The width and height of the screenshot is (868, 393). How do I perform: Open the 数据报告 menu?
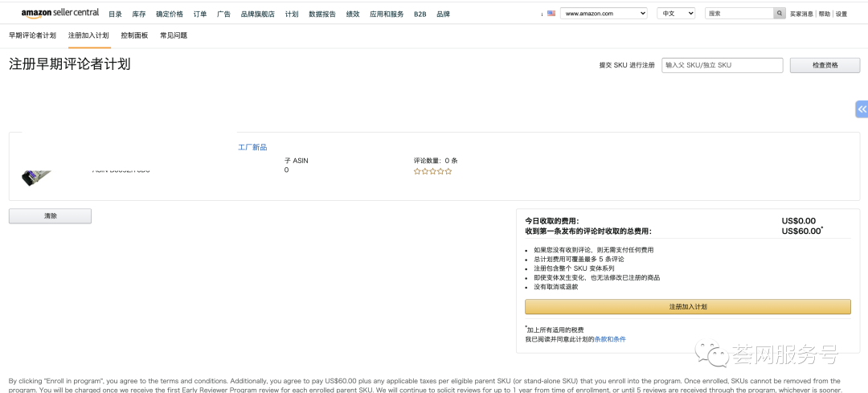pos(322,14)
